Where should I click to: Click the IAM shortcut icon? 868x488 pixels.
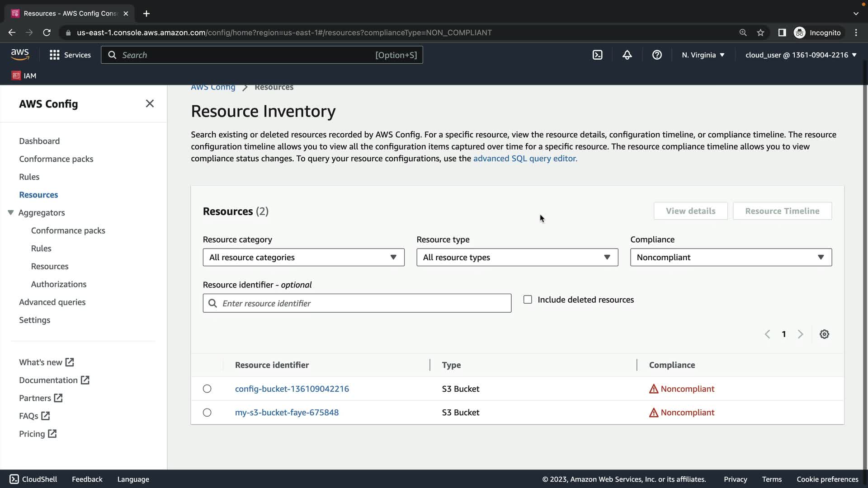[16, 76]
